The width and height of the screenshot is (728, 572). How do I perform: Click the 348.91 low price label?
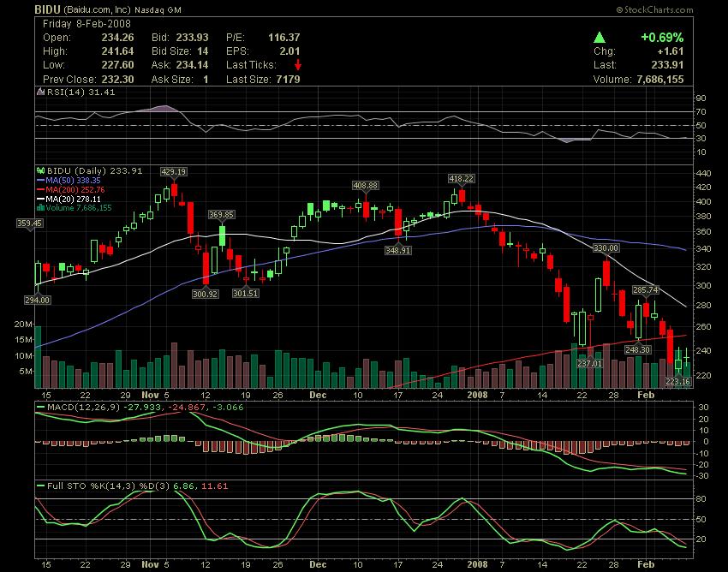[x=398, y=250]
